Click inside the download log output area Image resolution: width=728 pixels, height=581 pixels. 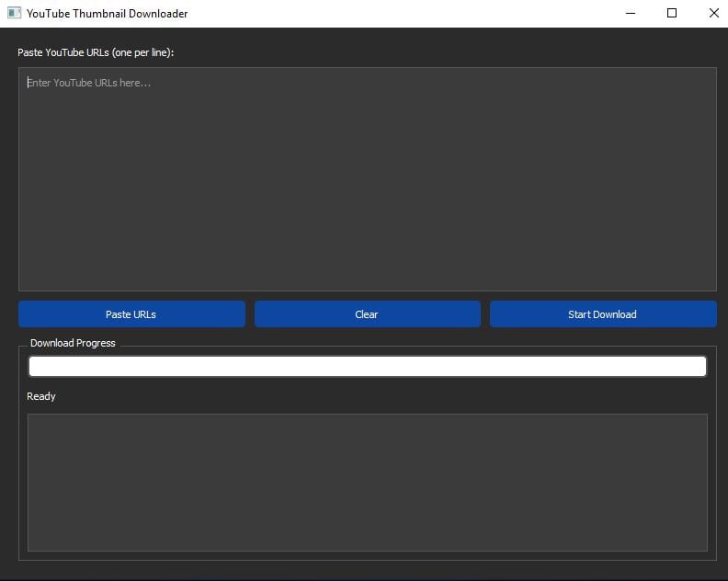(x=368, y=483)
